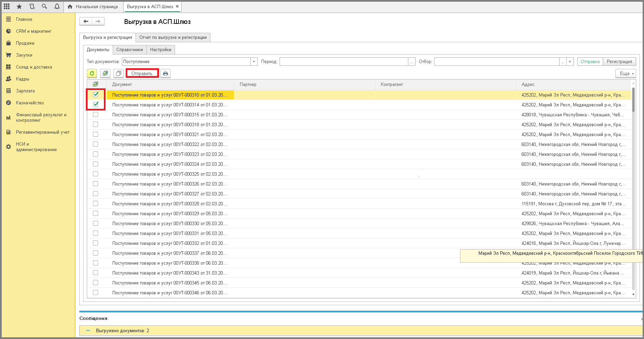Uncheck document 00УТ-000314 checkbox
This screenshot has width=644, height=339.
click(x=96, y=104)
